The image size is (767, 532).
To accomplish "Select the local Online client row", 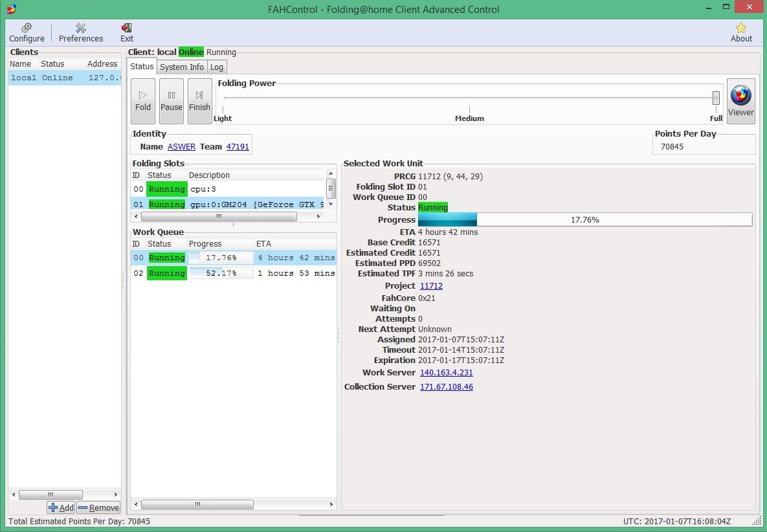I will point(65,78).
